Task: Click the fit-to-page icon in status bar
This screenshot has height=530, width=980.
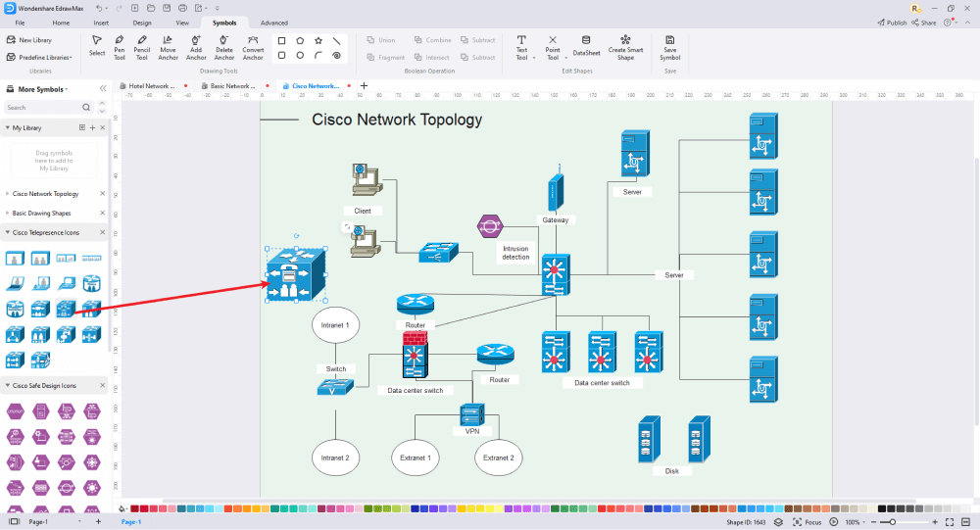Action: [950, 522]
